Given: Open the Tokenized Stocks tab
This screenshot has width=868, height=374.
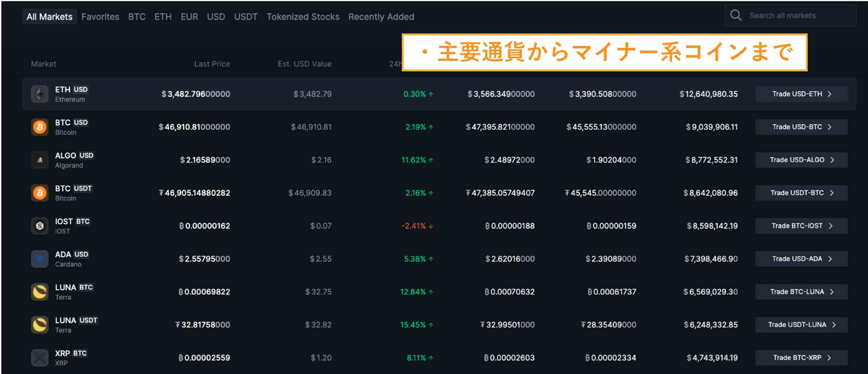Looking at the screenshot, I should (303, 17).
